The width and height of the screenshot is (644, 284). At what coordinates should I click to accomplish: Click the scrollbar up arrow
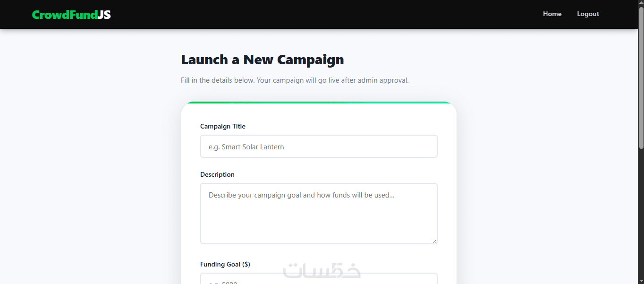pyautogui.click(x=641, y=3)
